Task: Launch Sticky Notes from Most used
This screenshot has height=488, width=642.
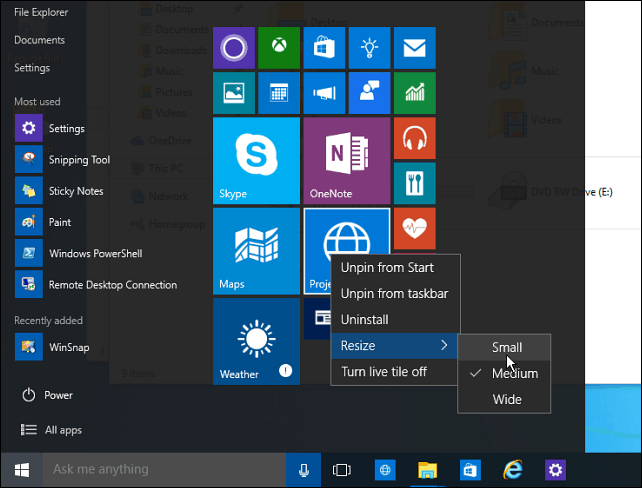Action: coord(59,191)
